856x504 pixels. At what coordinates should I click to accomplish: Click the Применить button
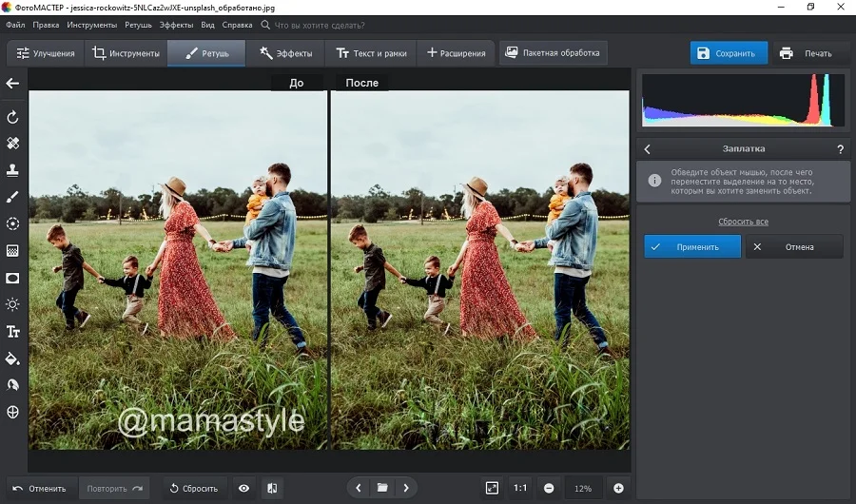[x=692, y=247]
